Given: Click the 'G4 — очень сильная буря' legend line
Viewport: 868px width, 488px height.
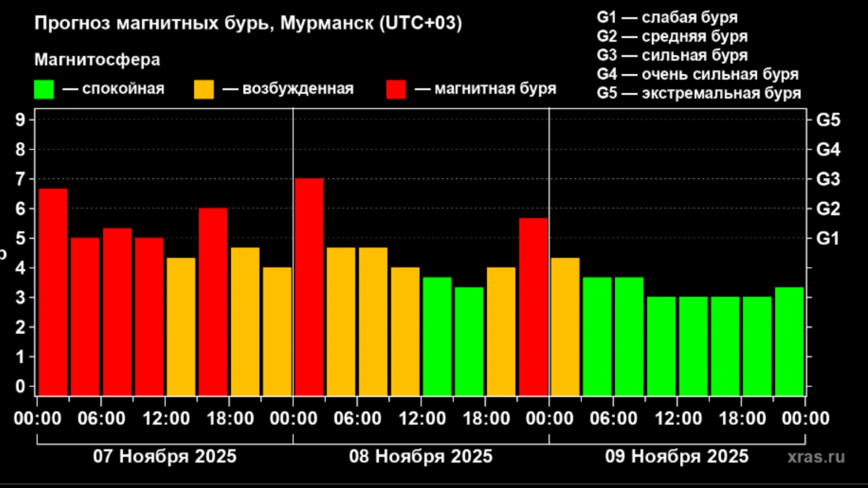Looking at the screenshot, I should [x=698, y=74].
